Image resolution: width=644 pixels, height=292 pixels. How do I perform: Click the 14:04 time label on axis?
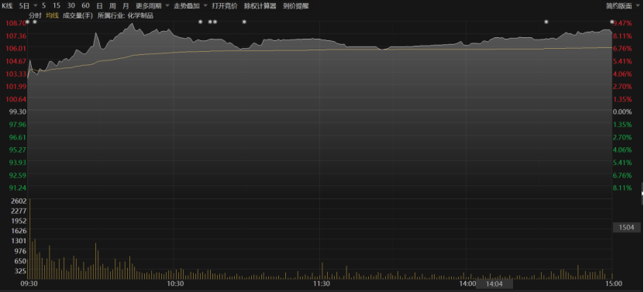click(x=494, y=283)
